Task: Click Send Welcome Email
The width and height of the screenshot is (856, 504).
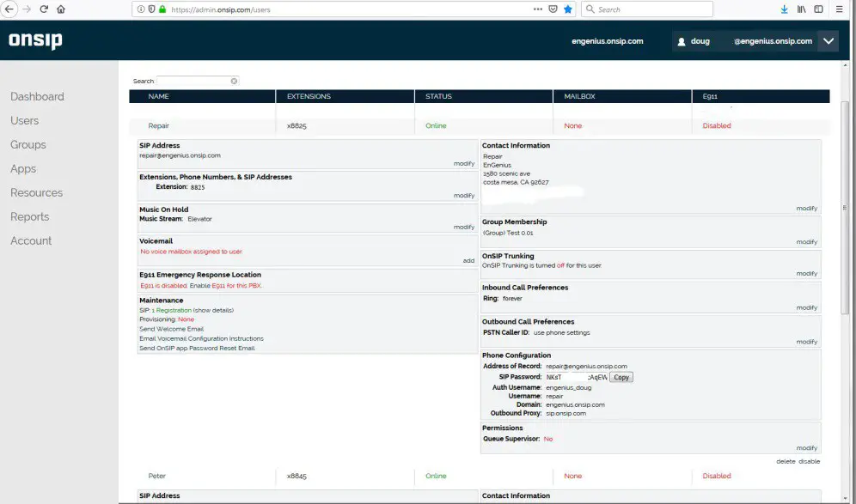Action: click(171, 329)
